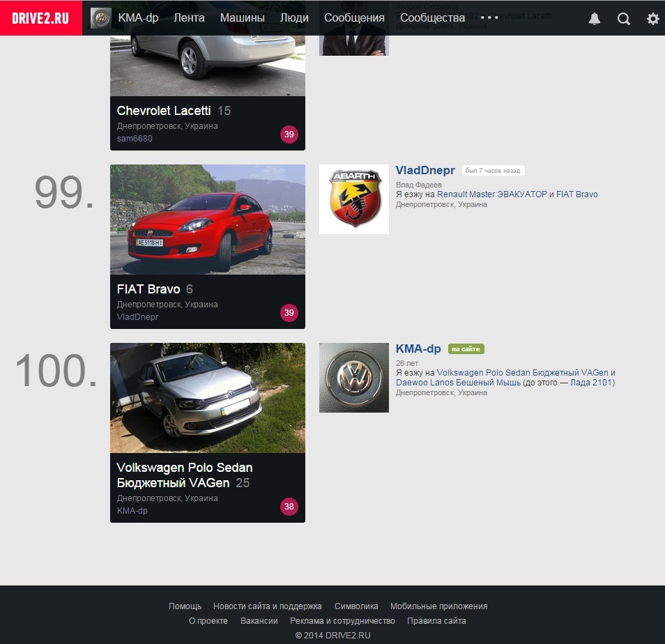Viewport: 665px width, 644px height.
Task: Click the rank number 99.
Action: point(64,192)
